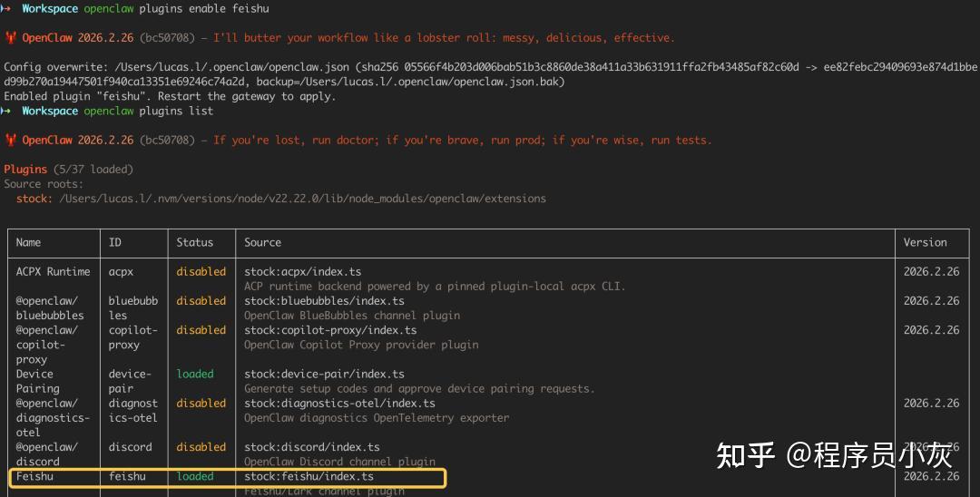Click the prompt arrow before 'plugins list'
The image size is (980, 497).
(x=6, y=111)
